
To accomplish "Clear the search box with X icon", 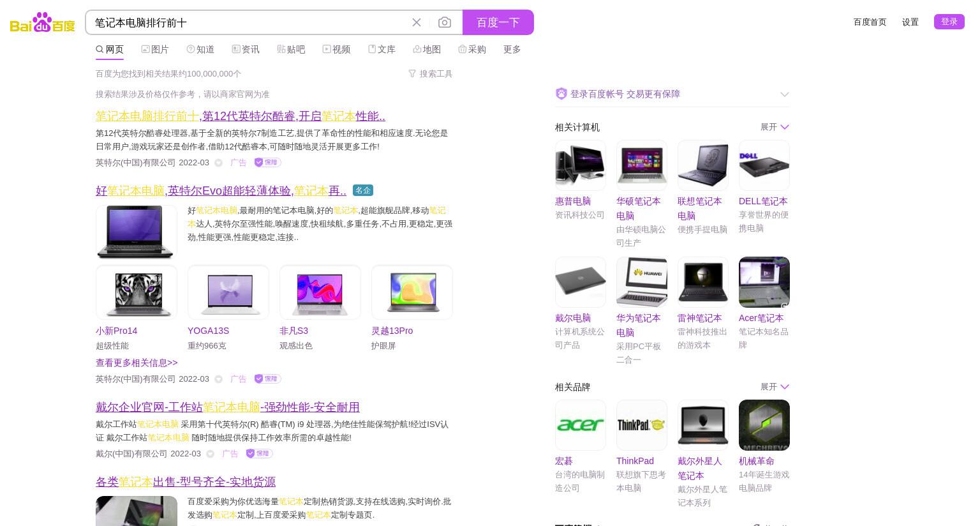I will 417,22.
